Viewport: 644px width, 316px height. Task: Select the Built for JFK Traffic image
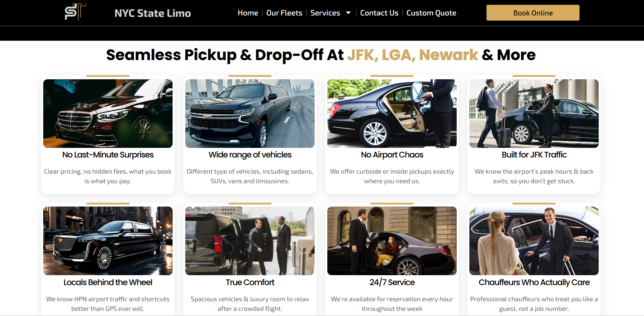pos(534,114)
